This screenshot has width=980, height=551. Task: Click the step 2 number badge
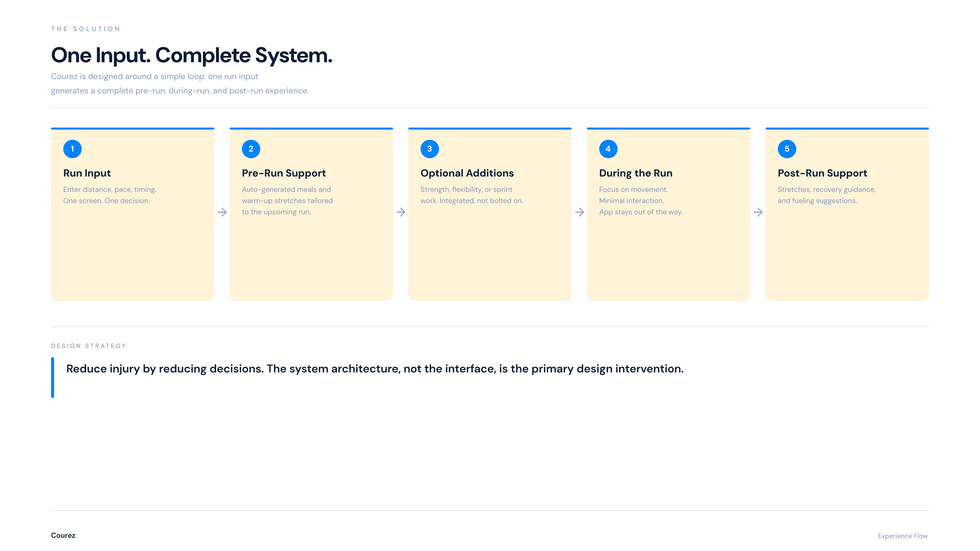point(251,149)
